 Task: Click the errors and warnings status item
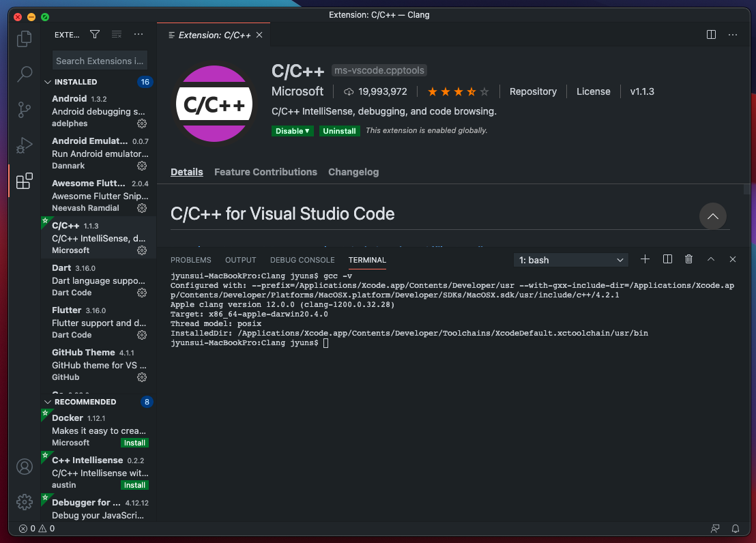click(37, 529)
